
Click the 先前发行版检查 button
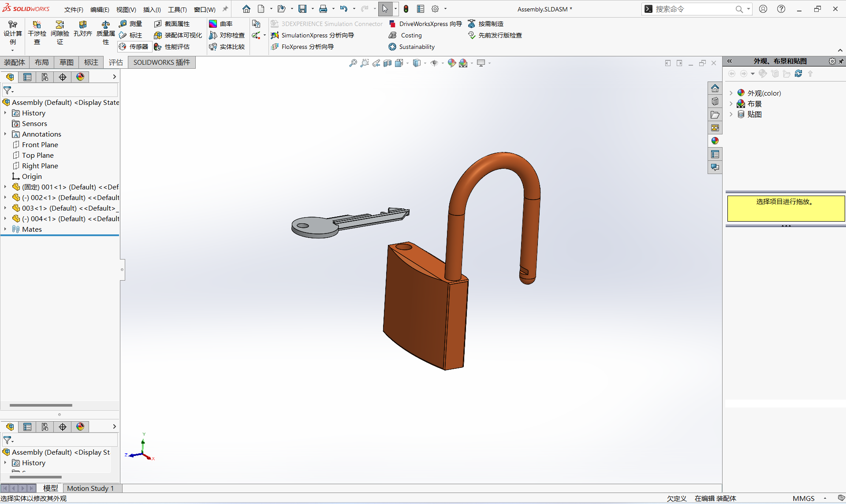495,35
